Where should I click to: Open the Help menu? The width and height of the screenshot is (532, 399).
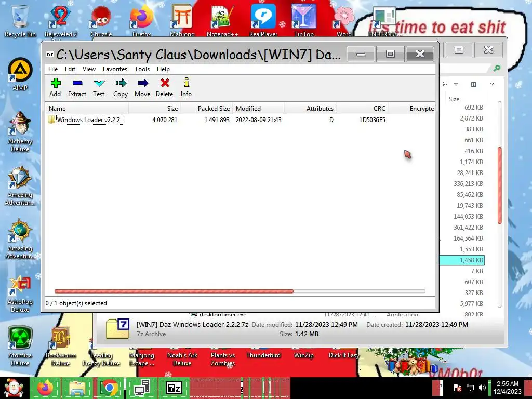tap(163, 69)
